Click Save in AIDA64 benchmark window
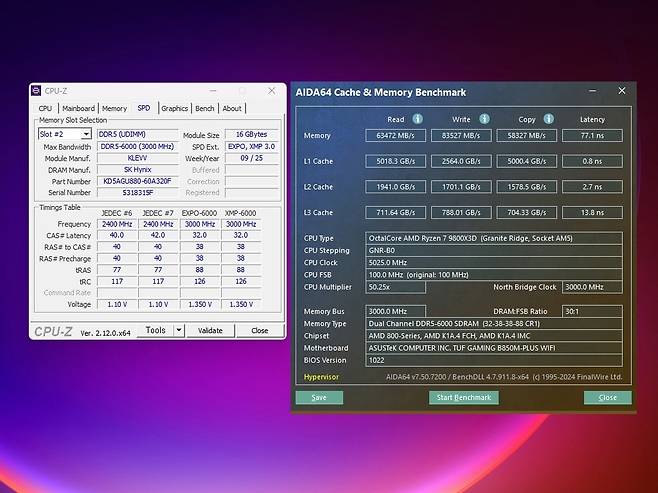 click(319, 397)
